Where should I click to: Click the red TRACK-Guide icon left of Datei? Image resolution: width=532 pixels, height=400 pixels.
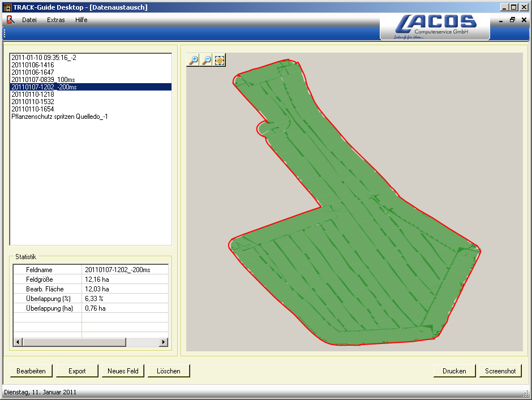(x=10, y=19)
